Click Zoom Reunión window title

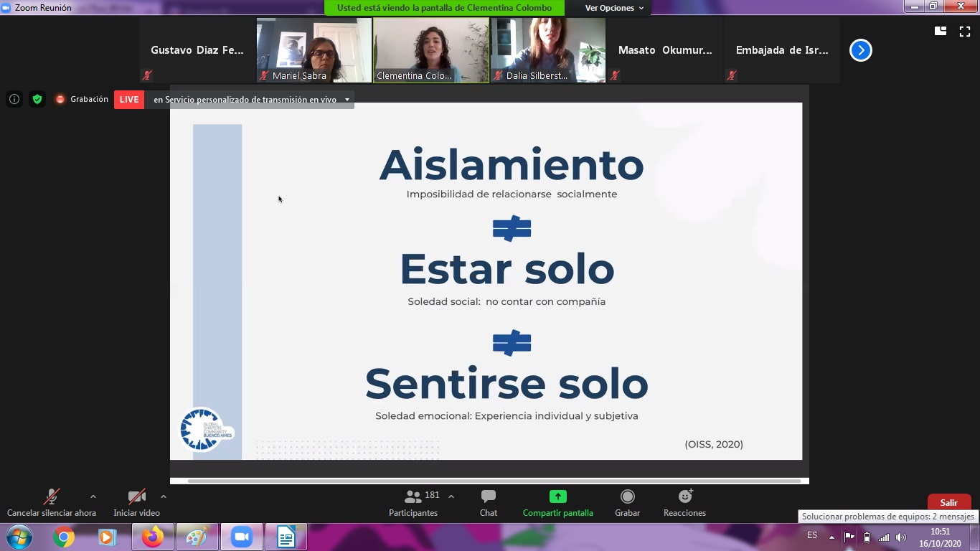43,8
